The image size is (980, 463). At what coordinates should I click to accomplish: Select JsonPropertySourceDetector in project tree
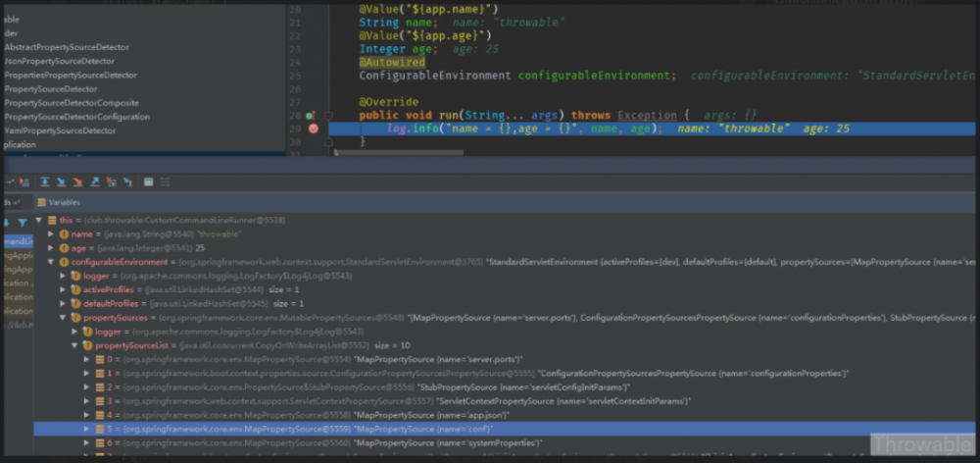pyautogui.click(x=59, y=61)
